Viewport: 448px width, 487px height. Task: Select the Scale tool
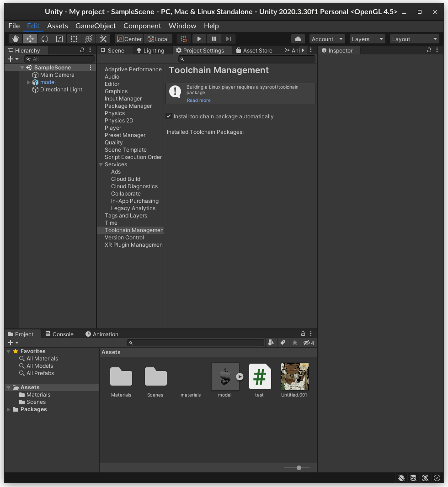pyautogui.click(x=59, y=39)
